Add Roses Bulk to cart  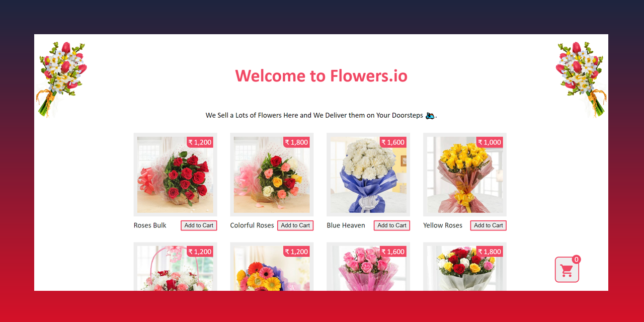[x=199, y=225]
